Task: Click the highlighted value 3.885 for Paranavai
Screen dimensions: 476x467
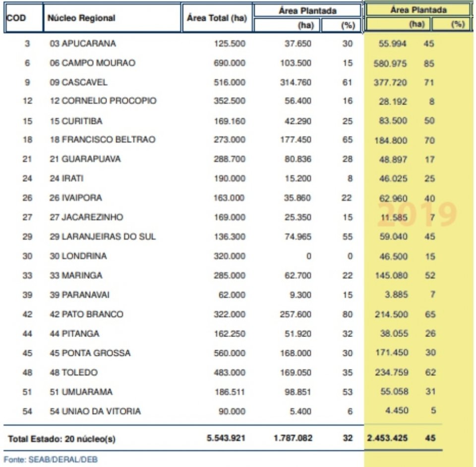Action: (x=397, y=294)
